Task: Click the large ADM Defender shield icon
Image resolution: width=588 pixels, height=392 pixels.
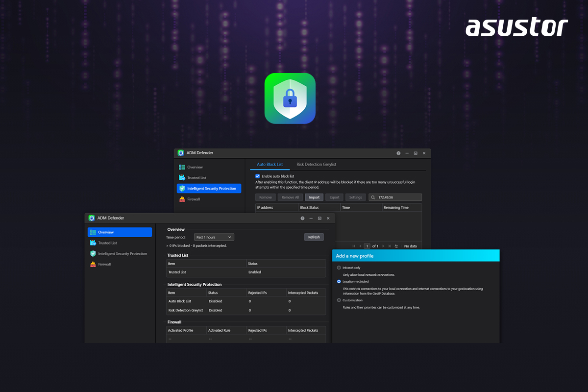Action: 290,98
